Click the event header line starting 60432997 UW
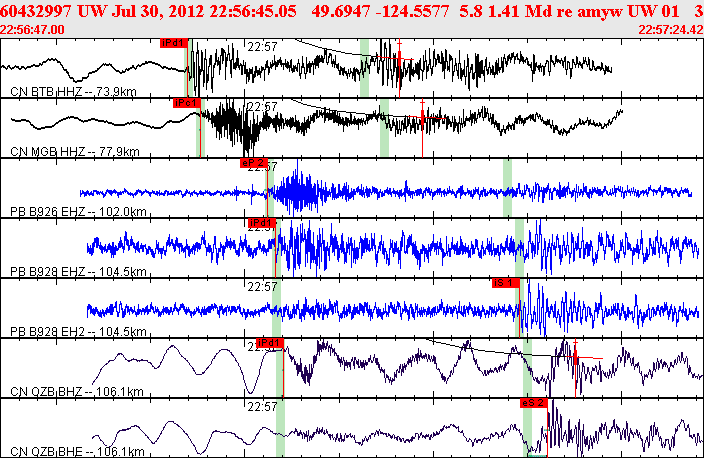Screen dimensions: 704x458 pyautogui.click(x=352, y=11)
